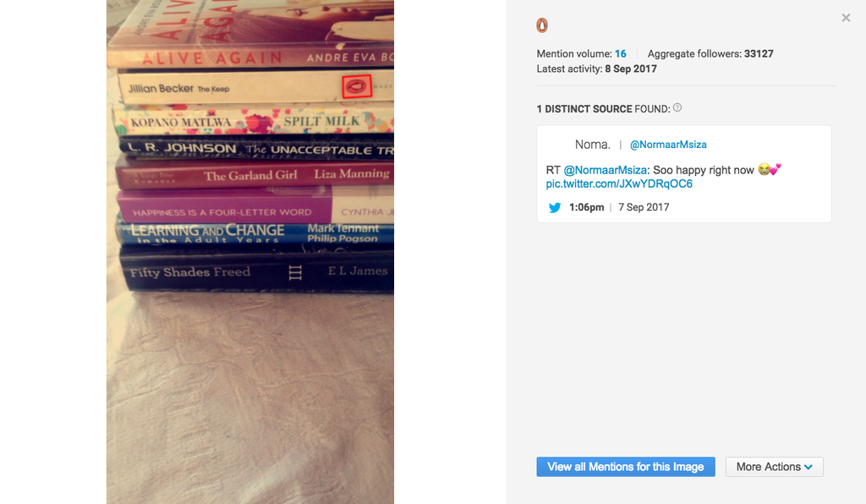Click the 1 Distinct Source Found heading
This screenshot has height=504, width=866.
click(604, 109)
